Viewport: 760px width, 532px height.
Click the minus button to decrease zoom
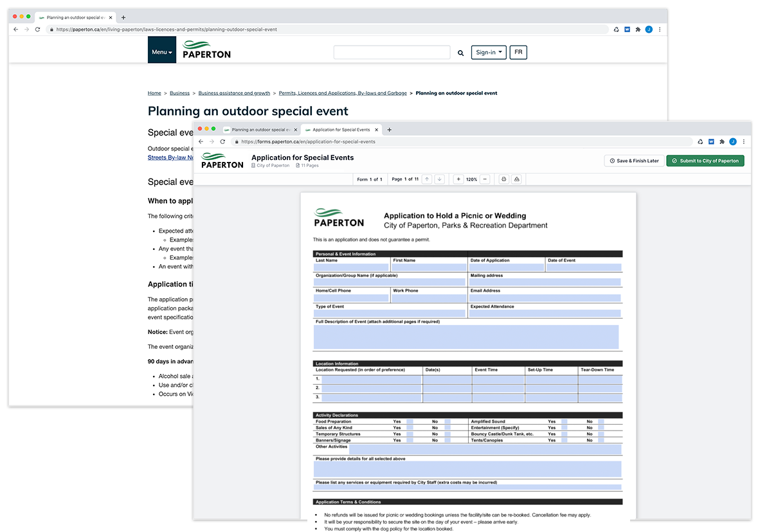pos(485,179)
